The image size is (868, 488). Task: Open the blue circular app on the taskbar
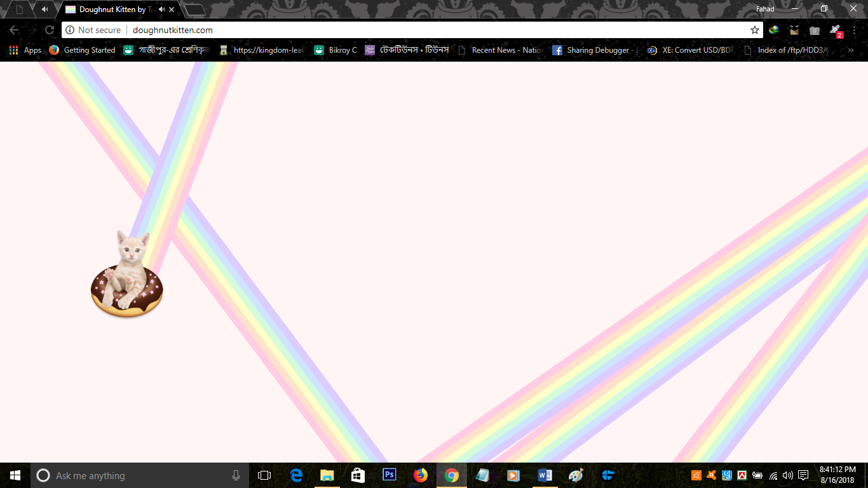click(x=607, y=475)
